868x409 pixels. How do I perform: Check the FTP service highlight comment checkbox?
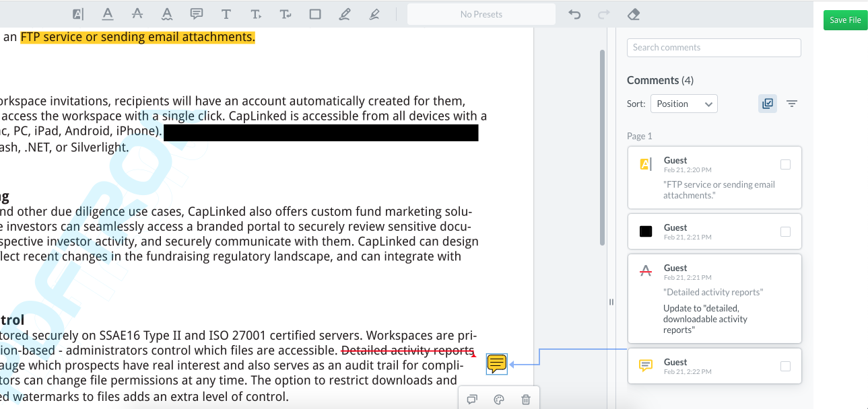pyautogui.click(x=785, y=165)
